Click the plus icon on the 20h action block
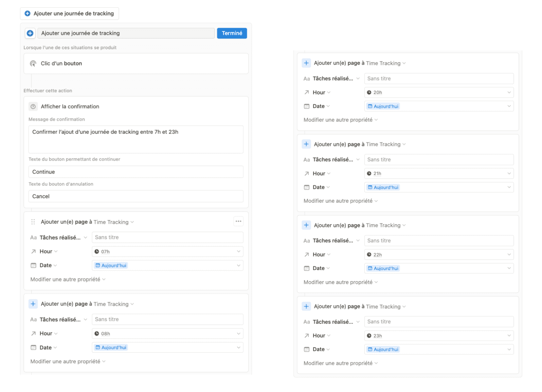Image resolution: width=542 pixels, height=392 pixels. 306,63
